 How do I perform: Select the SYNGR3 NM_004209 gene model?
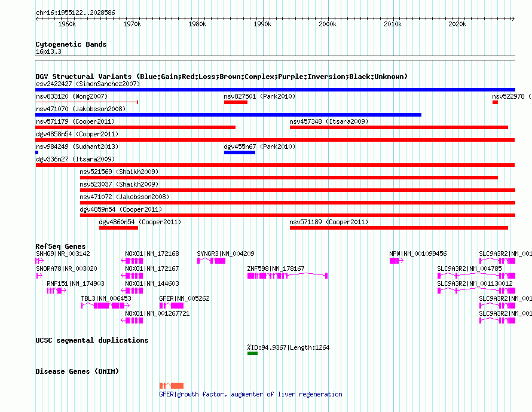211,261
